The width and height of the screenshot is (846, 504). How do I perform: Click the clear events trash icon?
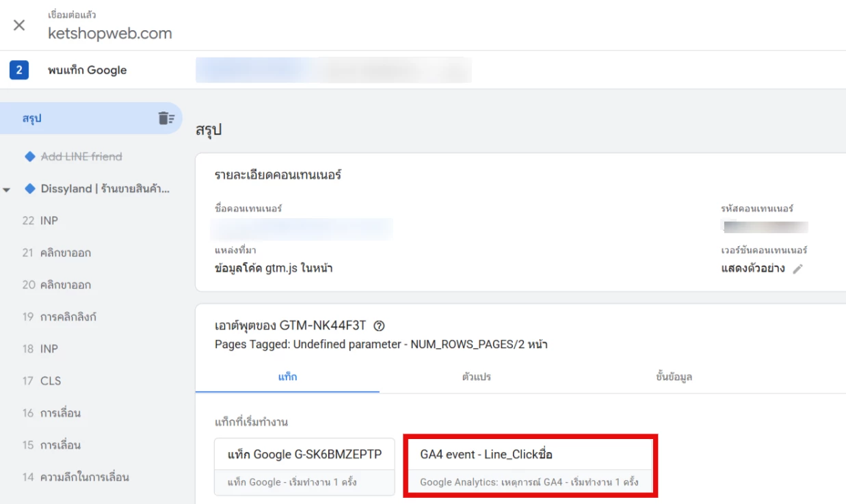coord(166,118)
